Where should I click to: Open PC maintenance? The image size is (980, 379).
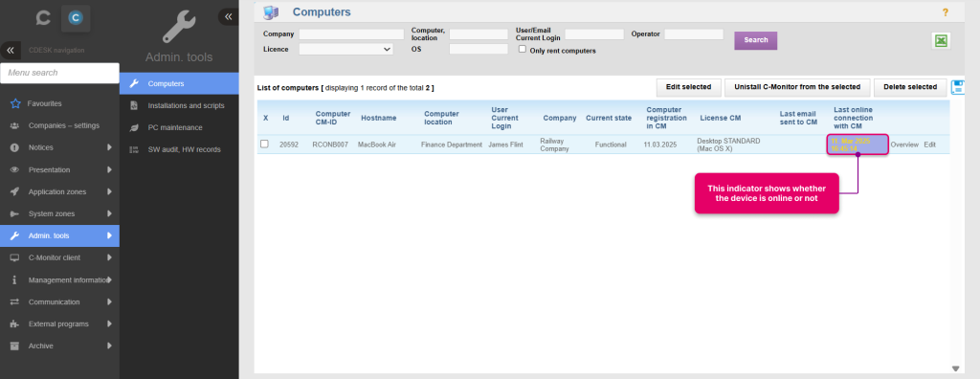(x=175, y=127)
